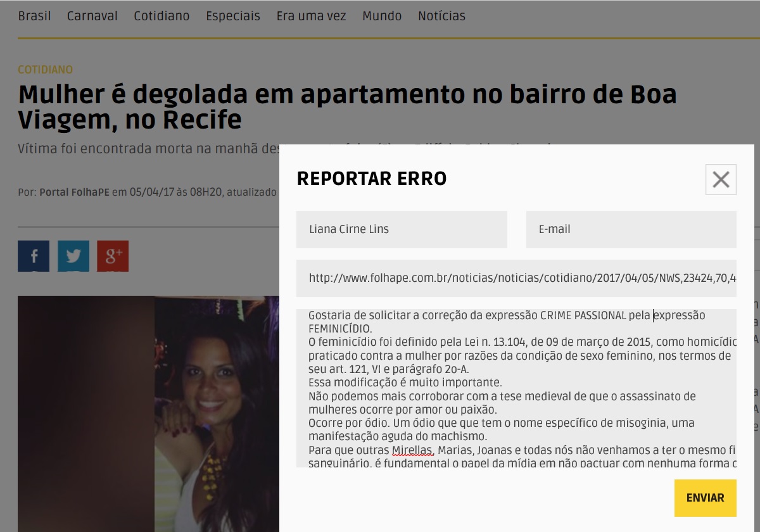Viewport: 760px width, 532px height.
Task: Click the Portal FolhaPE author link
Action: point(74,192)
